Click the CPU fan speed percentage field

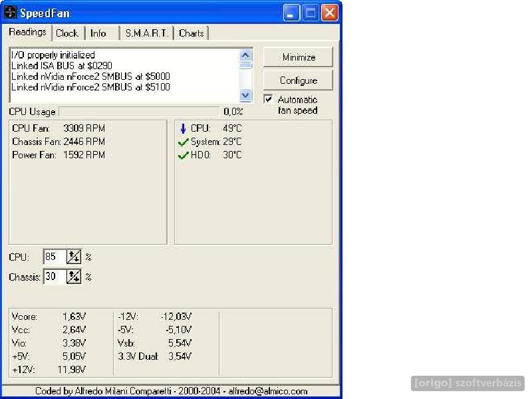[55, 257]
